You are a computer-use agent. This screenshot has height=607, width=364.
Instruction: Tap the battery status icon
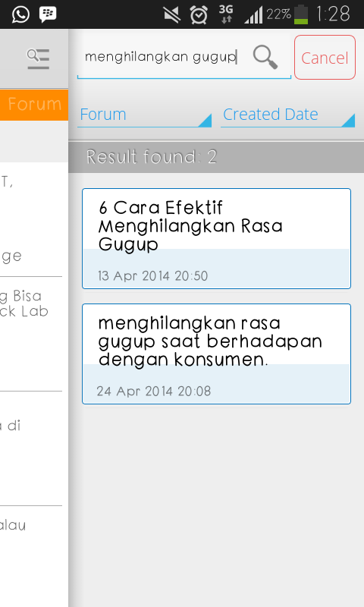pyautogui.click(x=301, y=14)
